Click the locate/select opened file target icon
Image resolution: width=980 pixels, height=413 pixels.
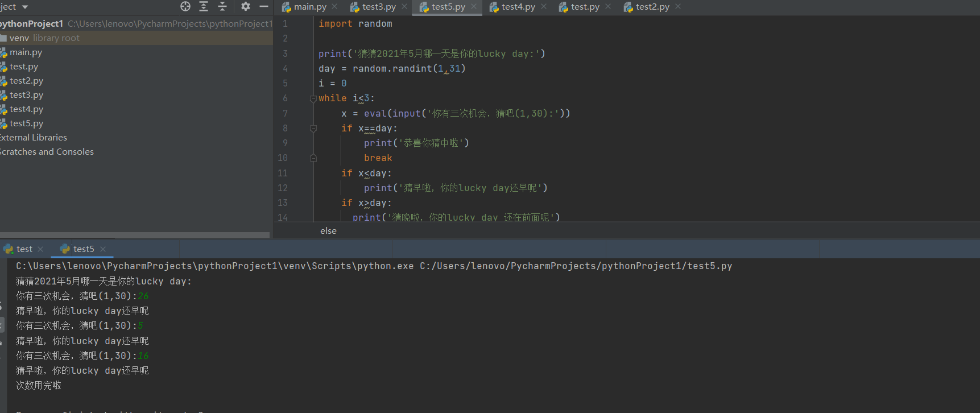coord(185,6)
